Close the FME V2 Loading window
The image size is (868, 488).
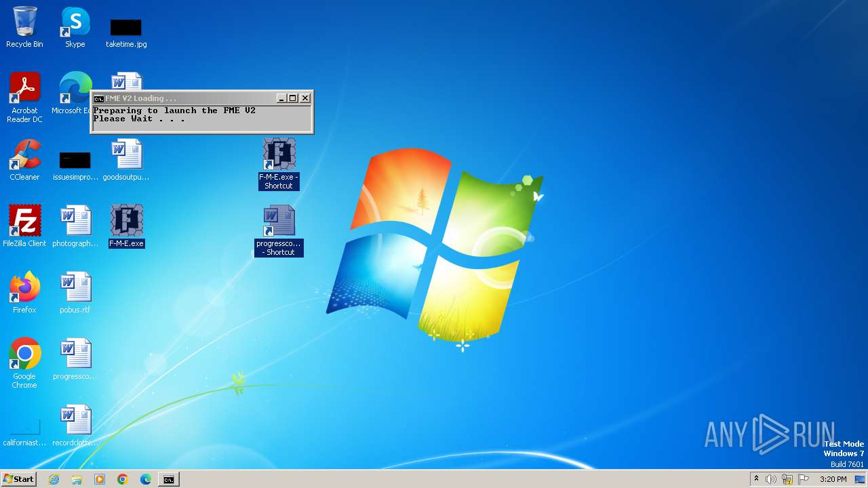305,98
